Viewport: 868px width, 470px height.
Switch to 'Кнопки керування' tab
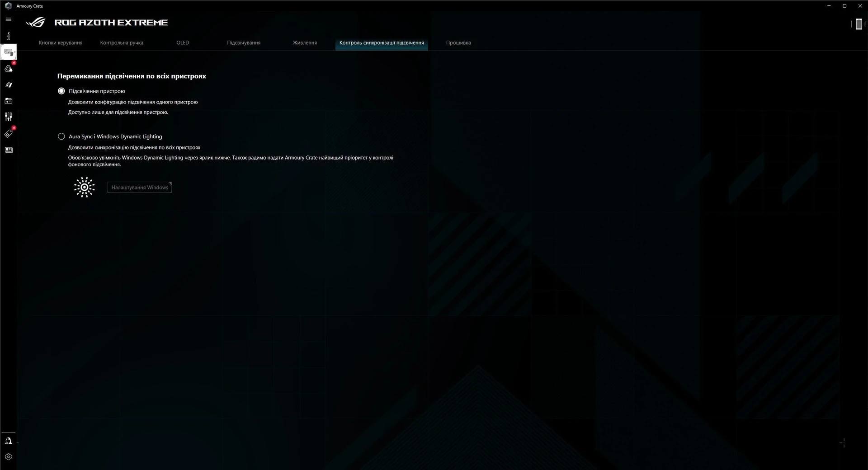[61, 42]
